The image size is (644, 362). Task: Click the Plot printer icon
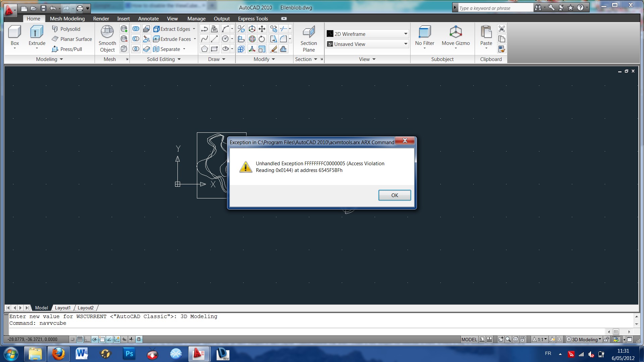pyautogui.click(x=79, y=8)
